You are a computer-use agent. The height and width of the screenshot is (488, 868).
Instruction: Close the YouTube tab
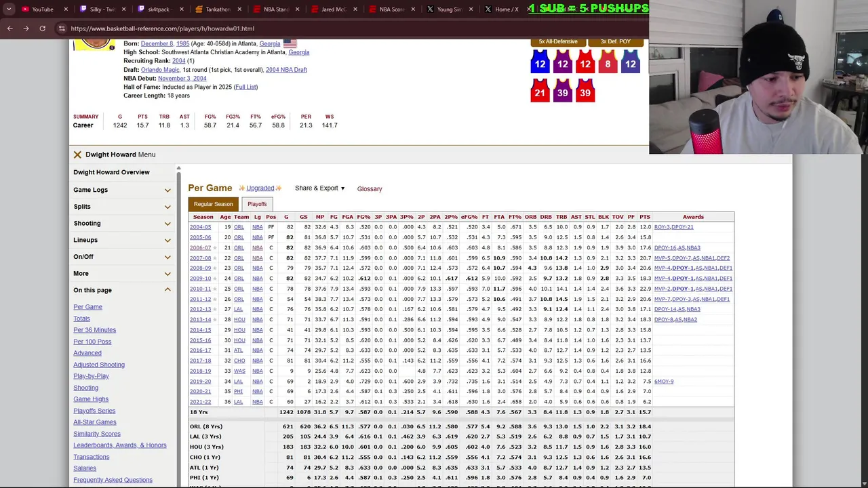pos(66,9)
